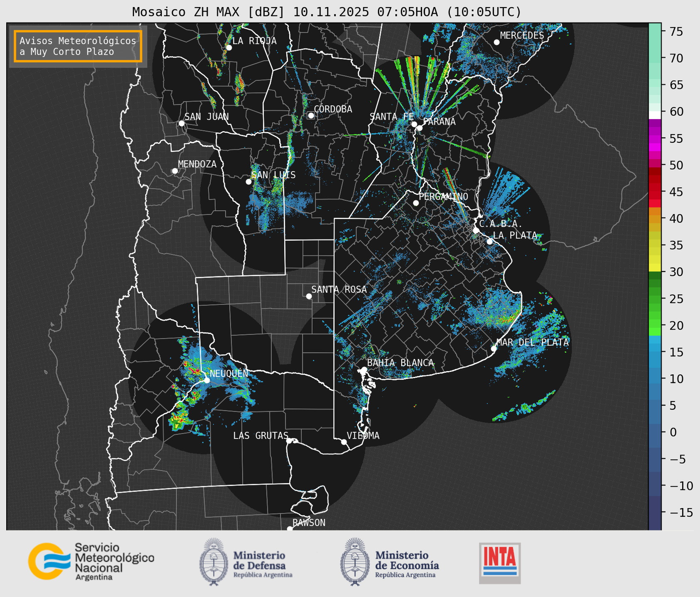Click the 30 dBZ yellow color band

coord(655,268)
